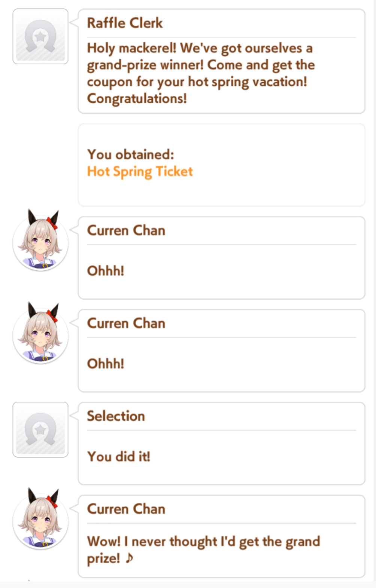
Task: Tap the music note after the word prize!
Action: (129, 558)
